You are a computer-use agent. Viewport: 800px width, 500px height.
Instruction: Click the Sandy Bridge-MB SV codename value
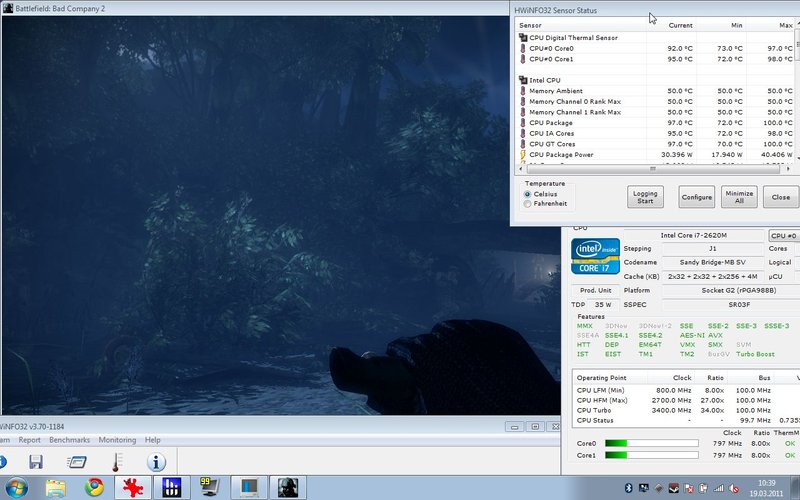coord(713,262)
